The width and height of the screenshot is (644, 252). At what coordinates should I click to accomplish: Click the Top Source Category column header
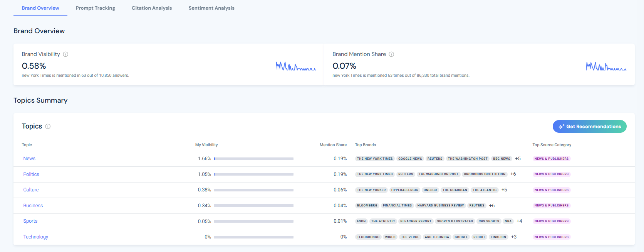click(552, 145)
